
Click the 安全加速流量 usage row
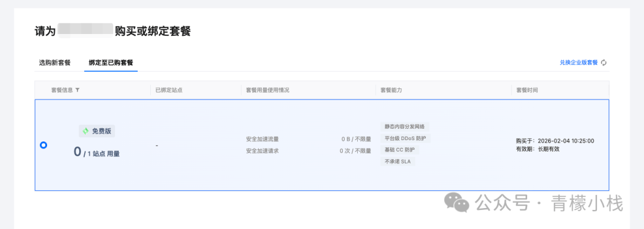point(308,139)
